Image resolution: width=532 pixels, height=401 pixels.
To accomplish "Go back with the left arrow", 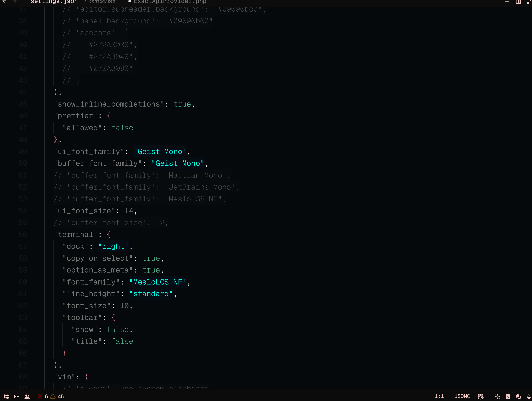I will pos(4,2).
